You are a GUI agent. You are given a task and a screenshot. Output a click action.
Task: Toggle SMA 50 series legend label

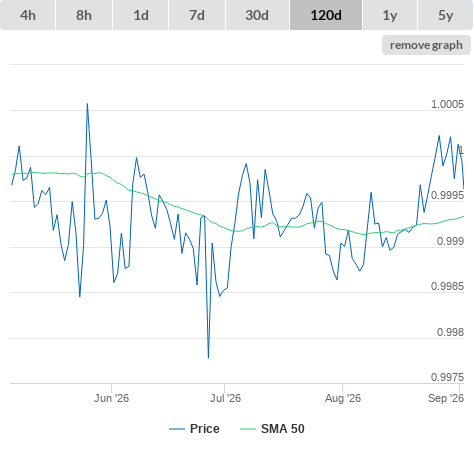tap(283, 429)
